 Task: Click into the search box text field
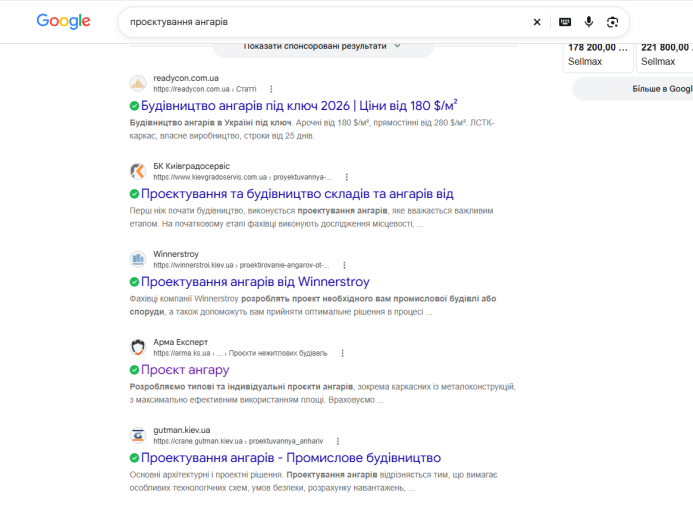coord(327,22)
